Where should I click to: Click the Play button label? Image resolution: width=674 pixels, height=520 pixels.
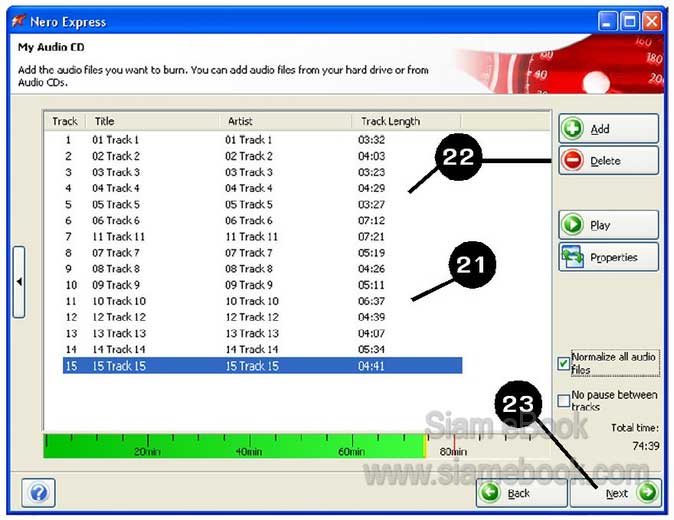[x=600, y=225]
